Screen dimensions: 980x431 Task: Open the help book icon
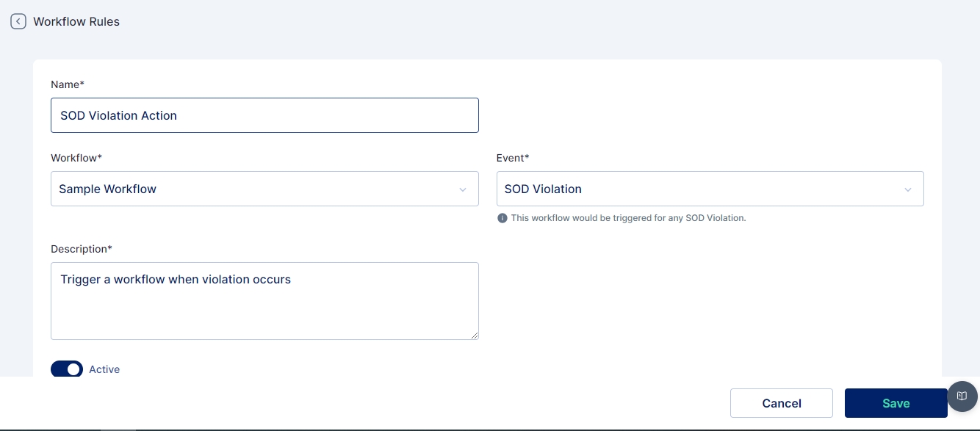pyautogui.click(x=962, y=396)
